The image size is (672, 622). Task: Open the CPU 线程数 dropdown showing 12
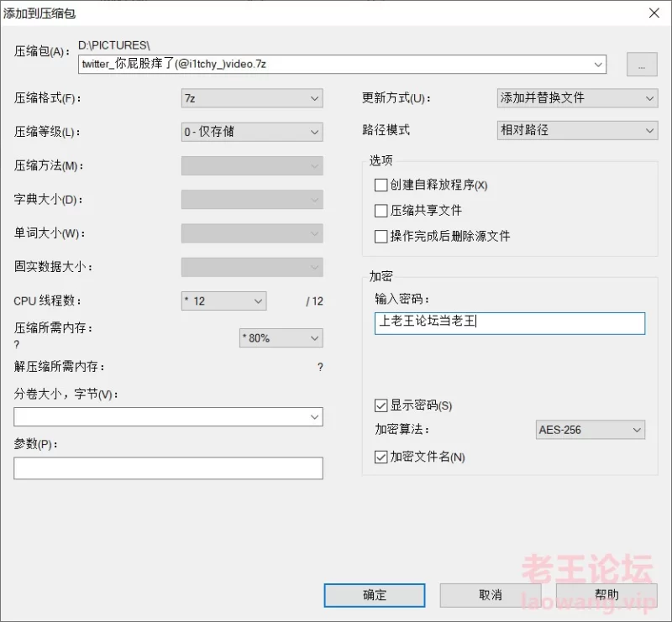point(223,301)
